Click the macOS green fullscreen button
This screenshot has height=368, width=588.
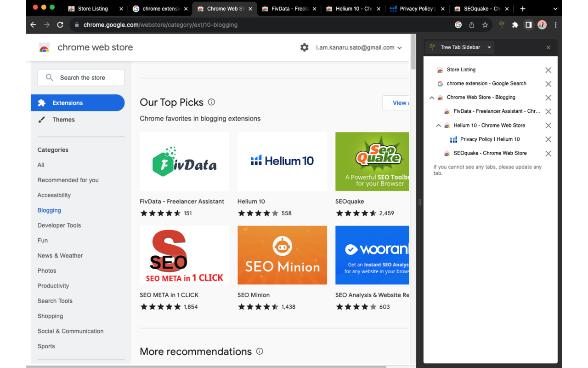point(52,7)
